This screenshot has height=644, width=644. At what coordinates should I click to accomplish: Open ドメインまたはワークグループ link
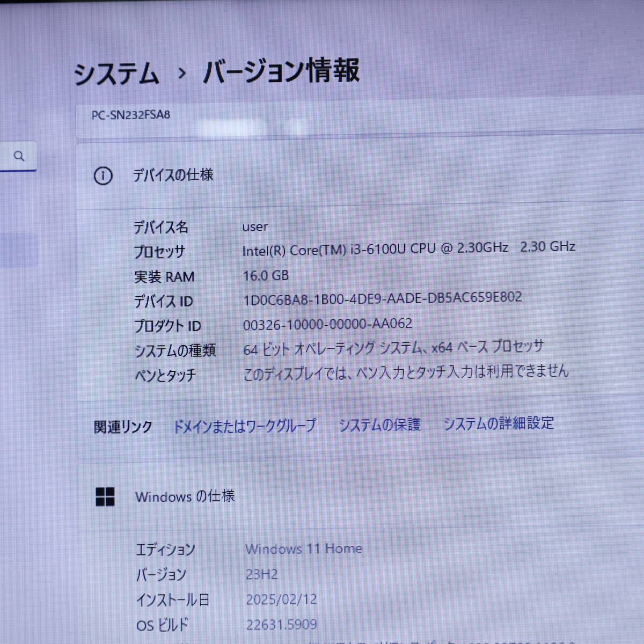coord(245,426)
